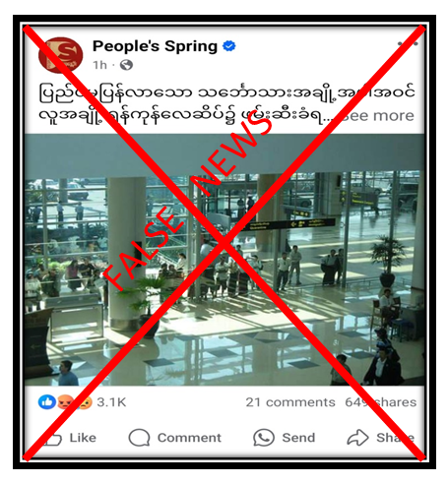Click the Share arrow icon

[x=357, y=438]
